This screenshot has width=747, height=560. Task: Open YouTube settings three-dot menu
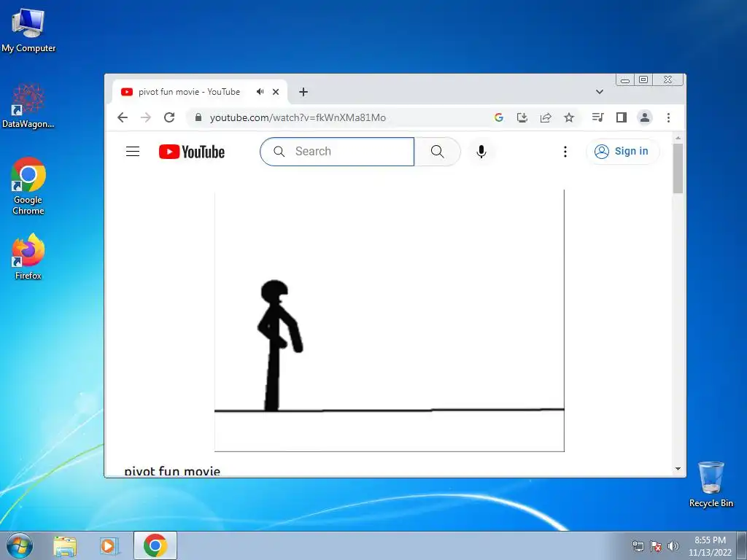coord(565,152)
